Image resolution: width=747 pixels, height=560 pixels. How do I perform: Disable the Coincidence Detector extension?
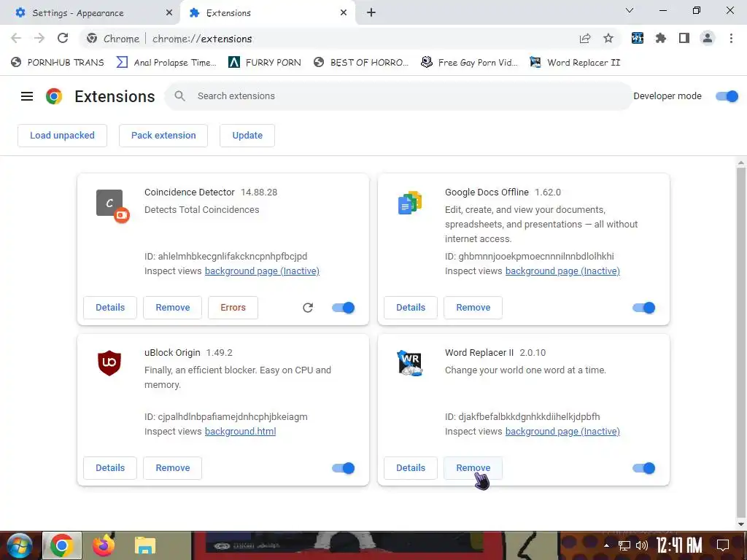coord(344,308)
